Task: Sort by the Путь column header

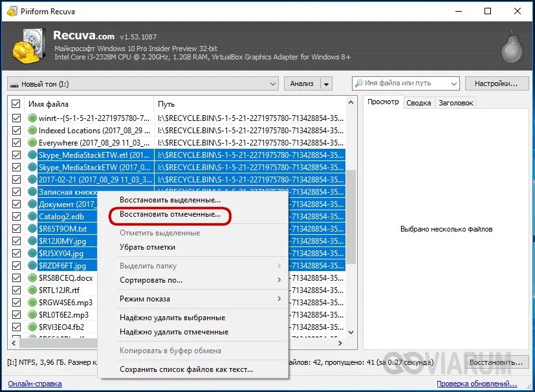Action: [166, 104]
